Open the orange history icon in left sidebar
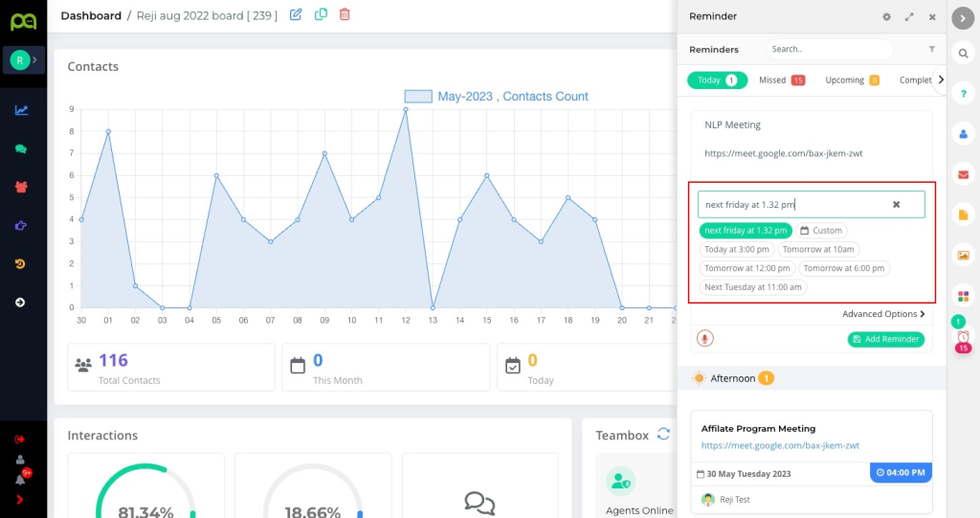 click(20, 264)
